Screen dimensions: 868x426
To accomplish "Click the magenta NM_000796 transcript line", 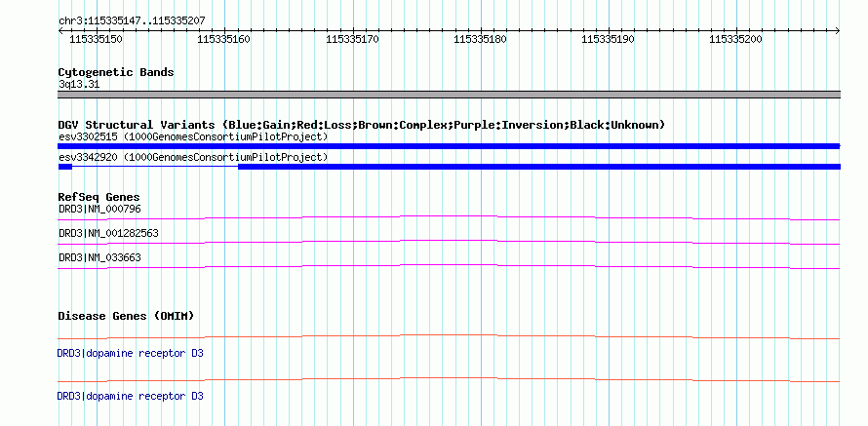I will click(x=449, y=216).
